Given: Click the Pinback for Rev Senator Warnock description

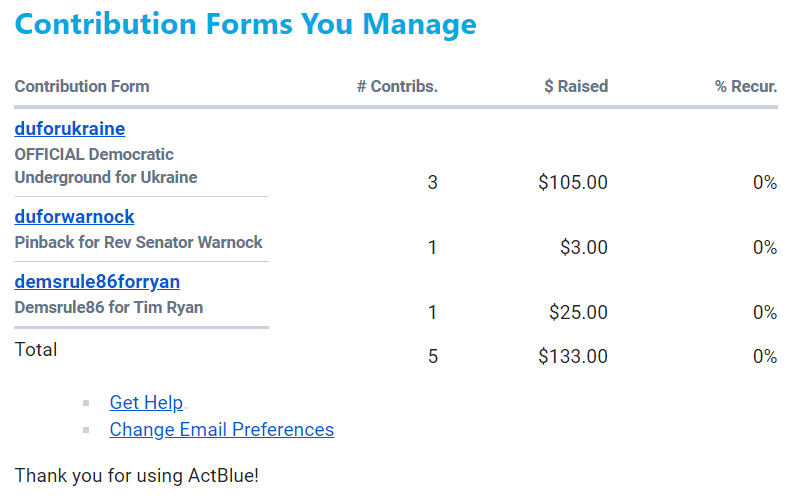Looking at the screenshot, I should (x=138, y=242).
